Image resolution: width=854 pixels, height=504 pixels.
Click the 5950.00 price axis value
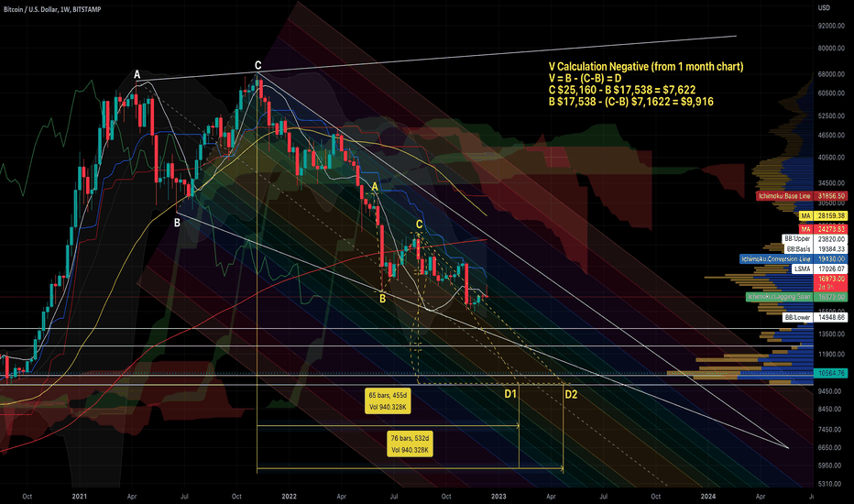[x=829, y=466]
